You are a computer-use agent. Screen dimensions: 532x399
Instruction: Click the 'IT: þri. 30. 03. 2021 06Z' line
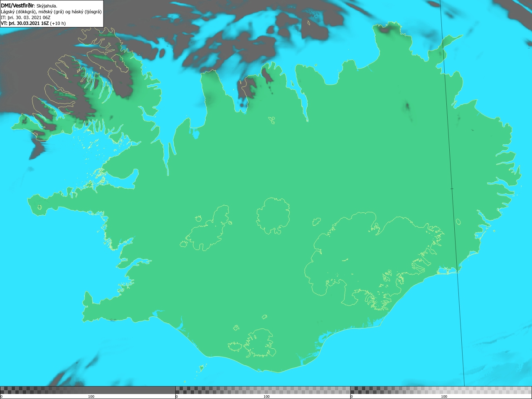click(x=26, y=17)
